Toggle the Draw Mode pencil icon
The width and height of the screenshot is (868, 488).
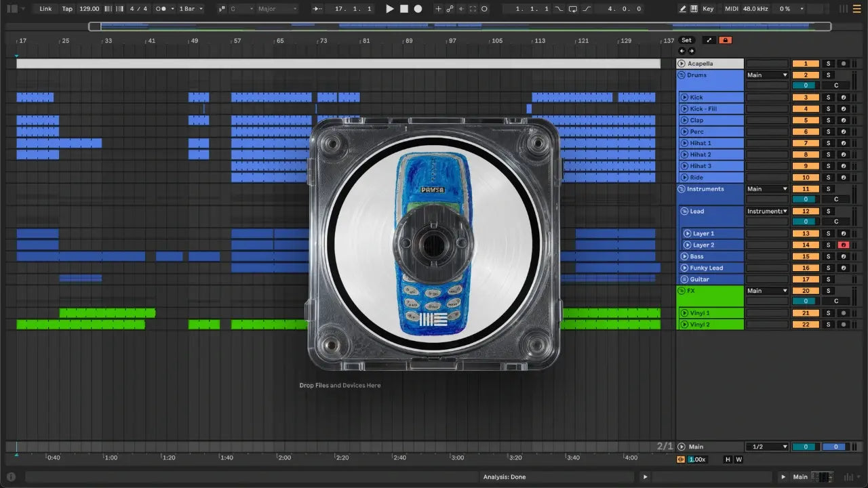click(683, 9)
